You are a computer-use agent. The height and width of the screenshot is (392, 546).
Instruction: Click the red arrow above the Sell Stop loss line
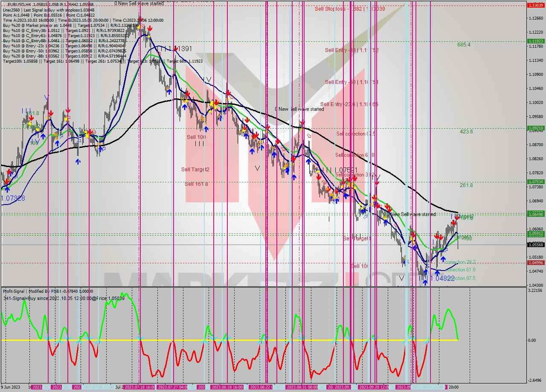tap(141, 19)
